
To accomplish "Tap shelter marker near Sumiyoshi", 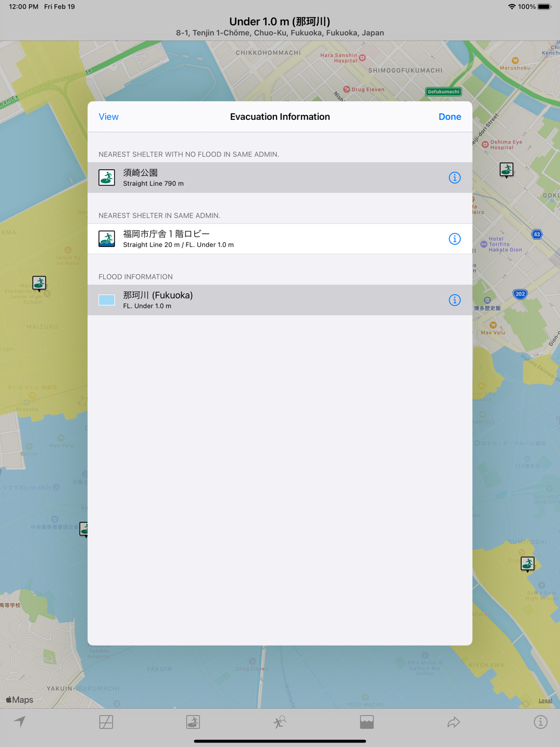I will 528,564.
